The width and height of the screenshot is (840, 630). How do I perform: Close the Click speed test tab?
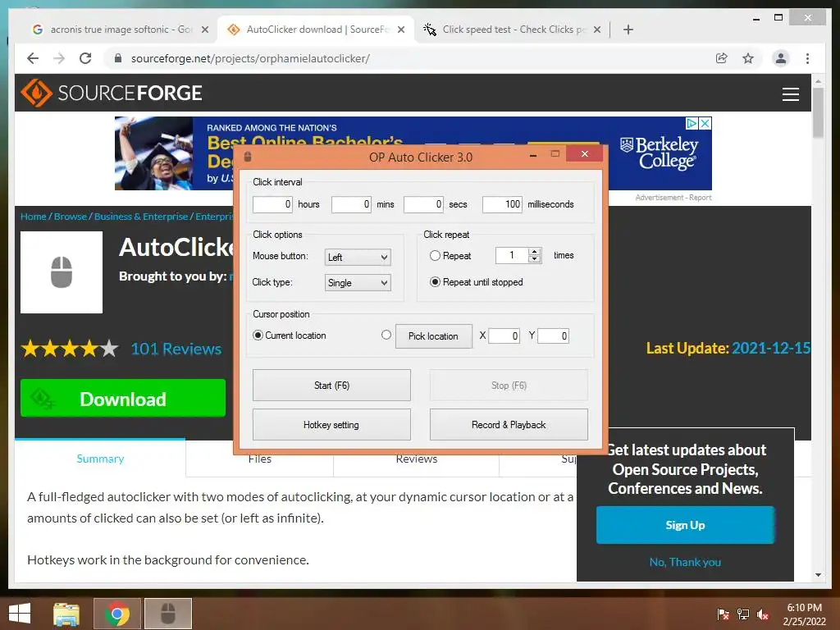tap(597, 30)
